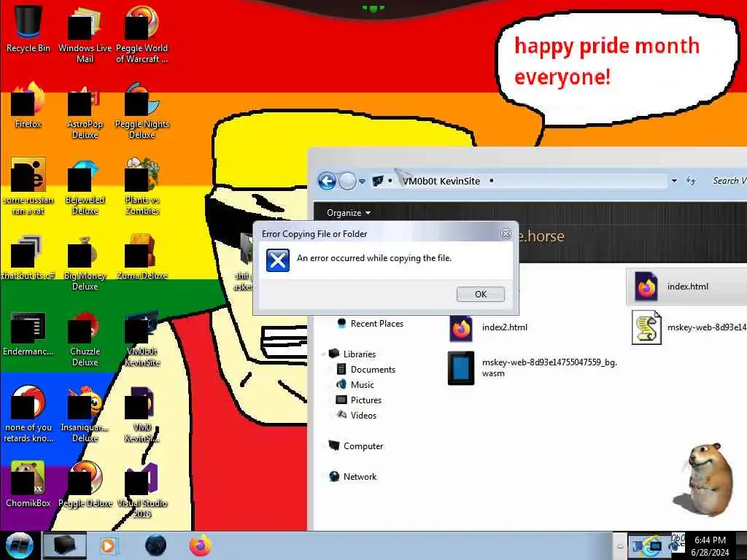Open Plants vs Zombies desktop icon
747x560 pixels.
(142, 186)
